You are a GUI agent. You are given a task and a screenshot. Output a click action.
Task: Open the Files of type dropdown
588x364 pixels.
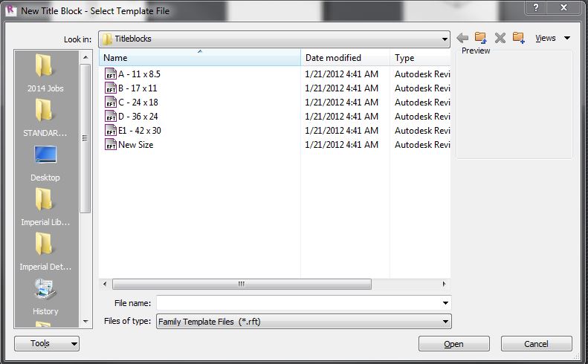304,321
